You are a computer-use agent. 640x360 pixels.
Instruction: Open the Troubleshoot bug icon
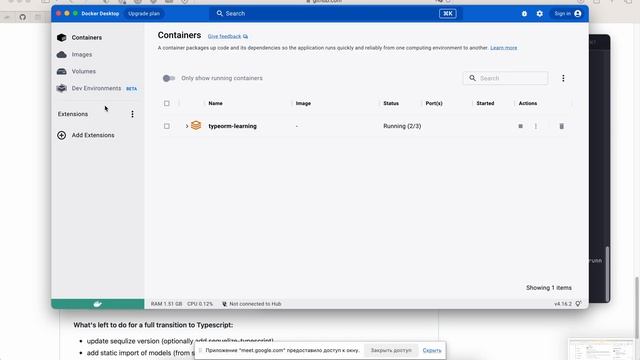(x=524, y=13)
